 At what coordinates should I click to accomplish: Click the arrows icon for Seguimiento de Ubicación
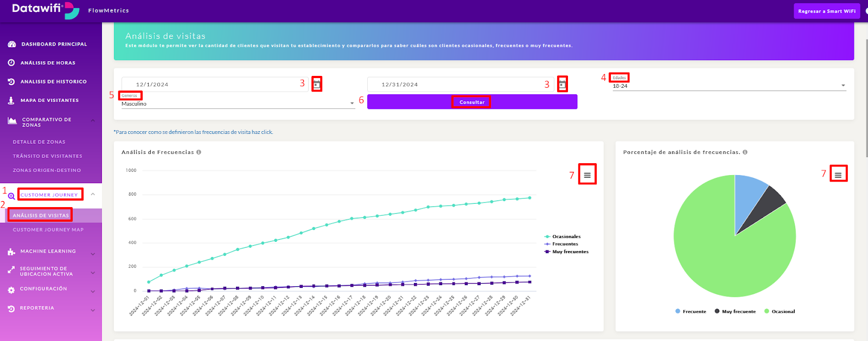click(11, 269)
